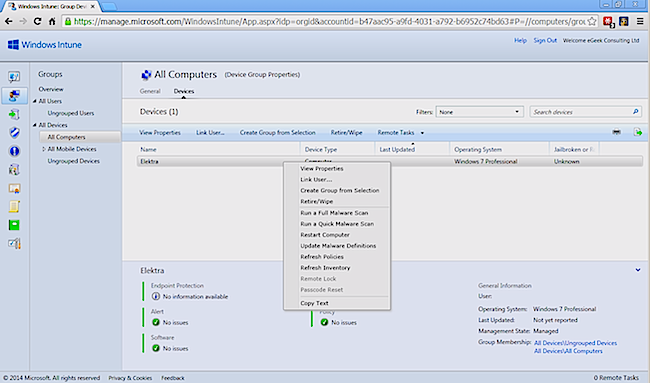This screenshot has width=650, height=383.
Task: Click View Properties in the toolbar
Action: [160, 133]
